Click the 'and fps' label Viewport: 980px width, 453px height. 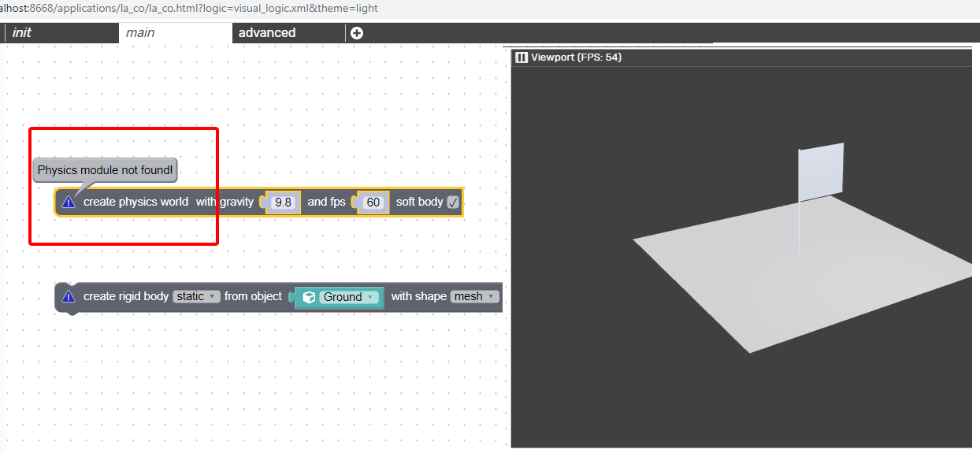326,202
